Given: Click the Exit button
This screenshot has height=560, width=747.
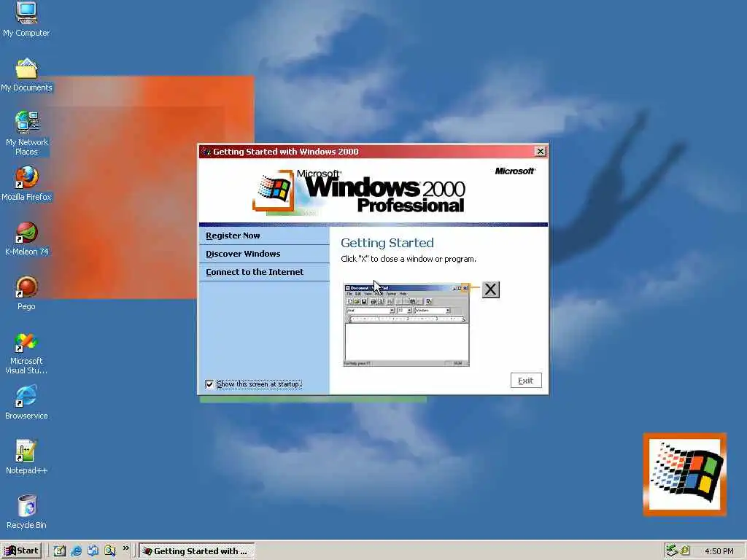Looking at the screenshot, I should pyautogui.click(x=526, y=381).
